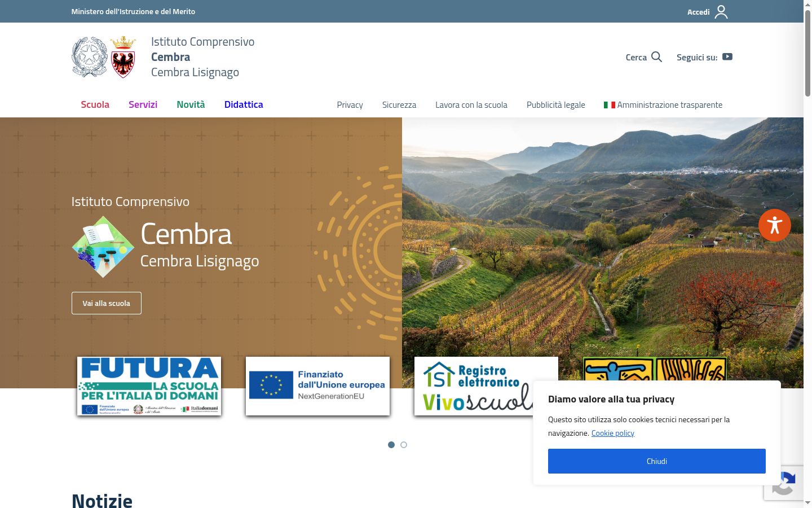Open the orange accessibility widget button
The width and height of the screenshot is (812, 508).
(x=775, y=225)
